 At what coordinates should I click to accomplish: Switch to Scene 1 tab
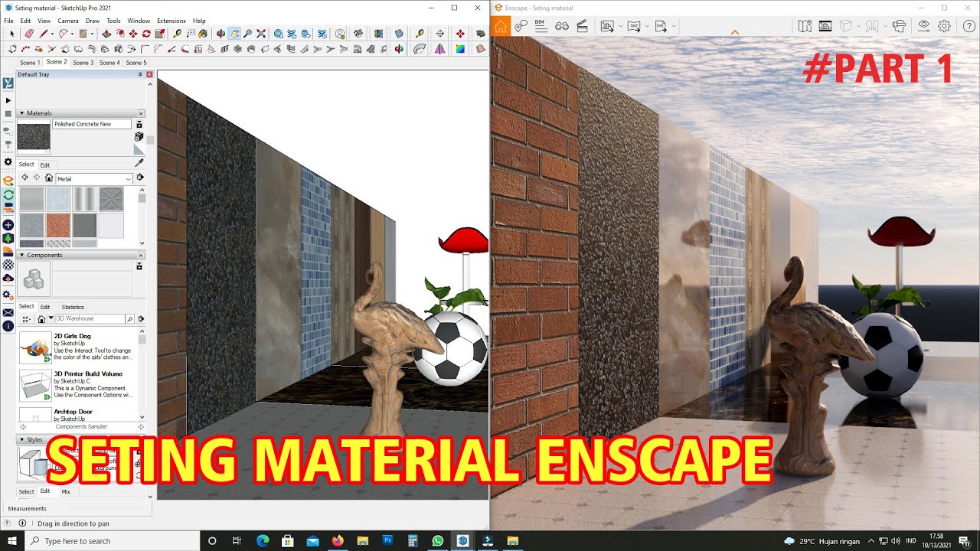click(29, 63)
